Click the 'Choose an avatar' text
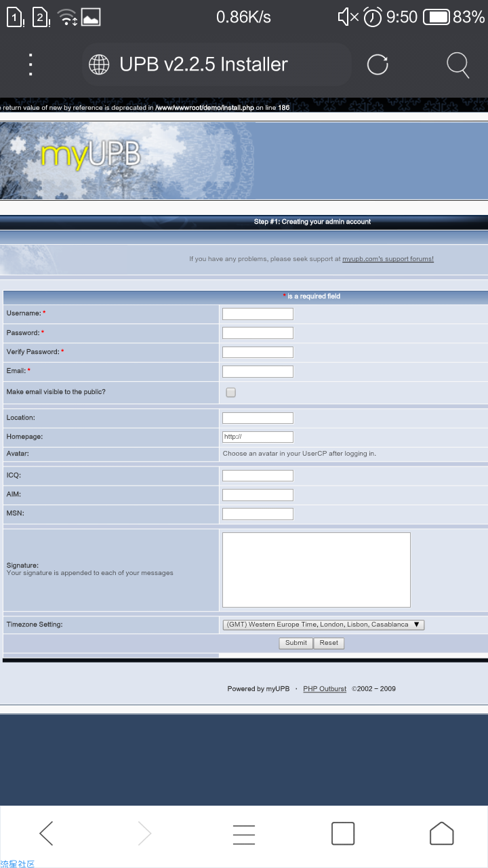488x868 pixels. [x=300, y=454]
